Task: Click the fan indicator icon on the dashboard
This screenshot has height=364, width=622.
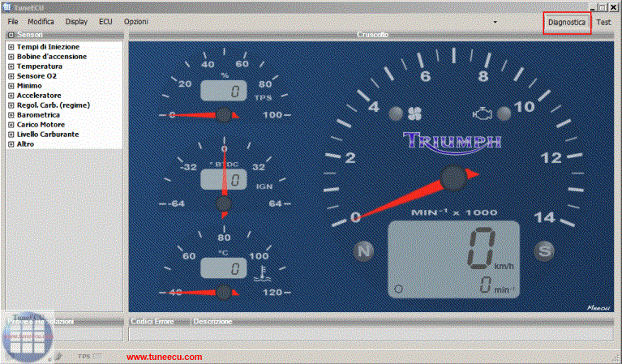Action: 415,113
